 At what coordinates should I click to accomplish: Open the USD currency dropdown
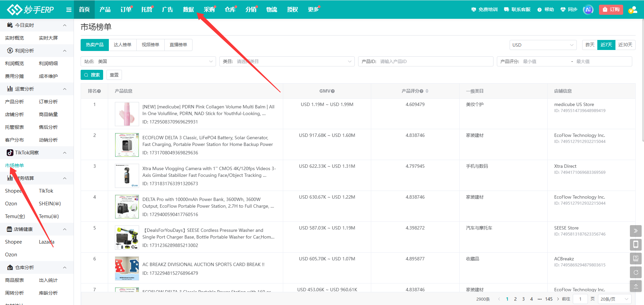click(x=543, y=45)
